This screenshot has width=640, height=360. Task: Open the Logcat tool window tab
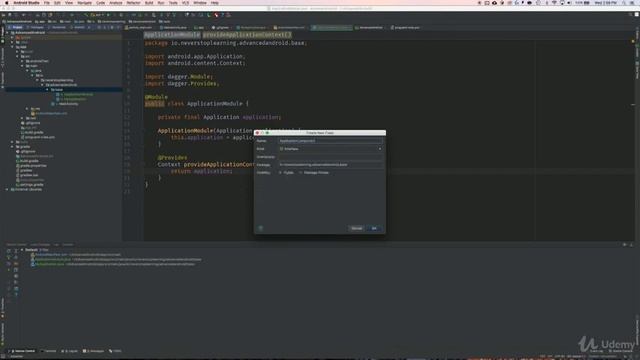70,351
